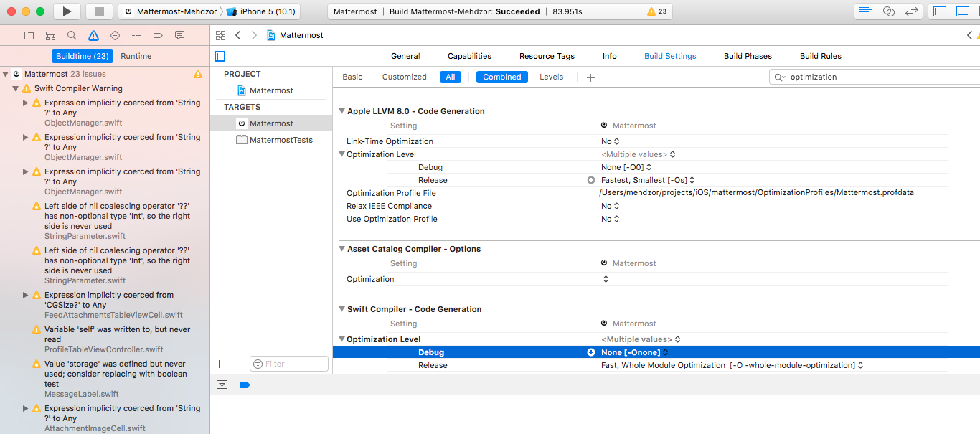Screen dimensions: 980x434
Task: Open the report navigator speech-bubble icon
Action: pyautogui.click(x=179, y=35)
